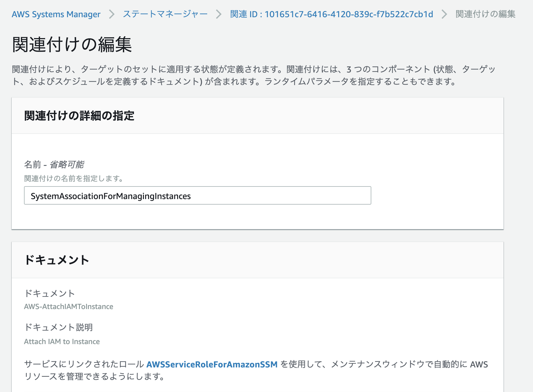Click the chevron separator after ステートマネージャー

[219, 14]
